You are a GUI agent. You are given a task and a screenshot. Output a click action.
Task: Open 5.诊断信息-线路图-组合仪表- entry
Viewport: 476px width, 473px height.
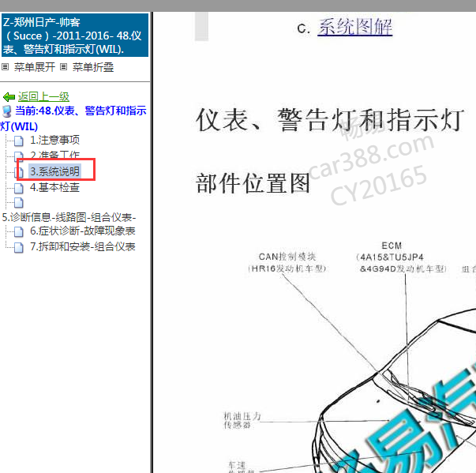pyautogui.click(x=69, y=217)
